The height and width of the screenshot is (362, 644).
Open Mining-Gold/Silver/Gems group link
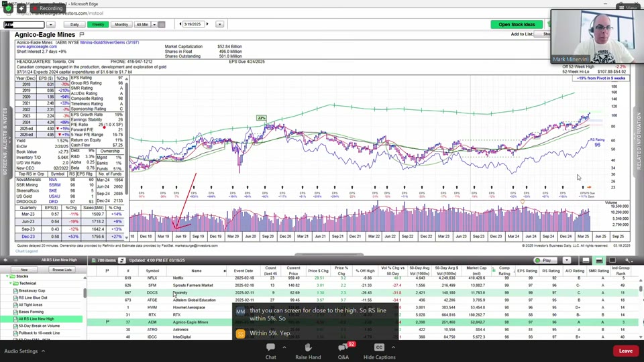click(x=109, y=42)
